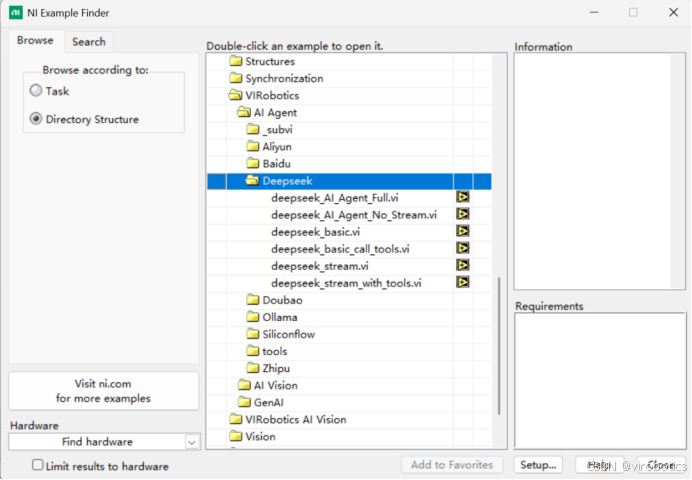The height and width of the screenshot is (480, 692).
Task: Select the Siliconflow row label
Action: 289,334
